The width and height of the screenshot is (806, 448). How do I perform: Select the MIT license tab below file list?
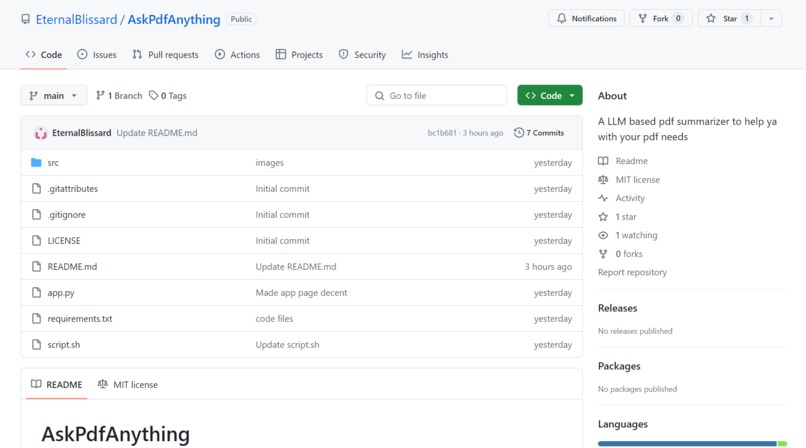(127, 384)
